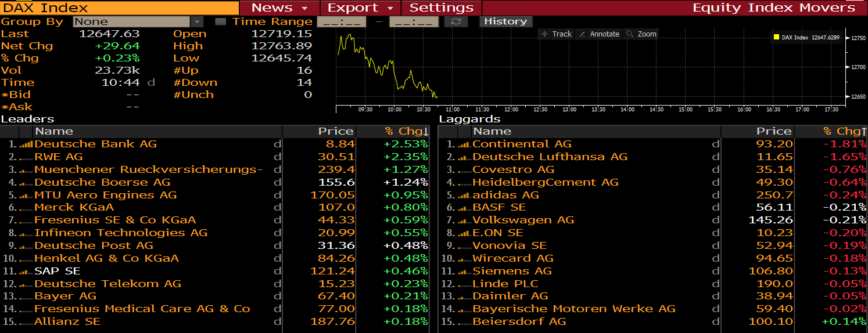Select Allianz SE row

click(x=215, y=321)
